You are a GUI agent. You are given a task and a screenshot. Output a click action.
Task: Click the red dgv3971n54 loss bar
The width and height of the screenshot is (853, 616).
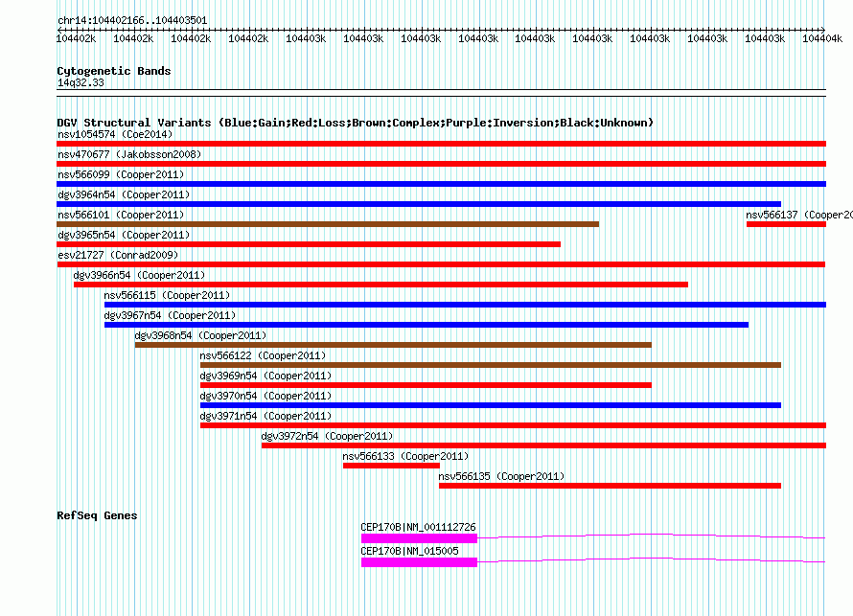pyautogui.click(x=513, y=425)
